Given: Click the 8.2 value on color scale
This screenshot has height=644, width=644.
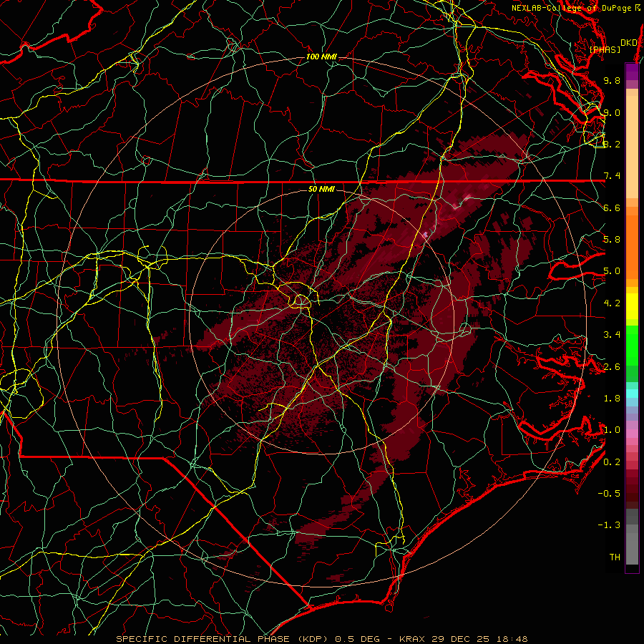Looking at the screenshot, I should coord(612,144).
